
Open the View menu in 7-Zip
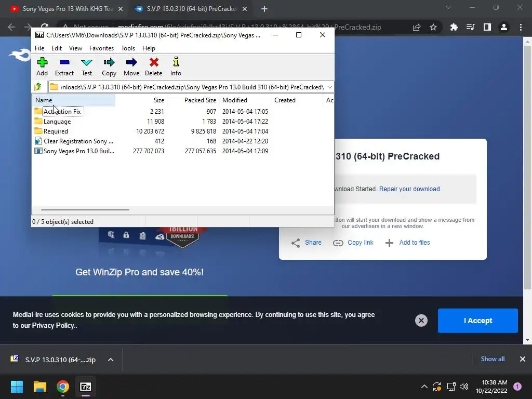point(75,48)
